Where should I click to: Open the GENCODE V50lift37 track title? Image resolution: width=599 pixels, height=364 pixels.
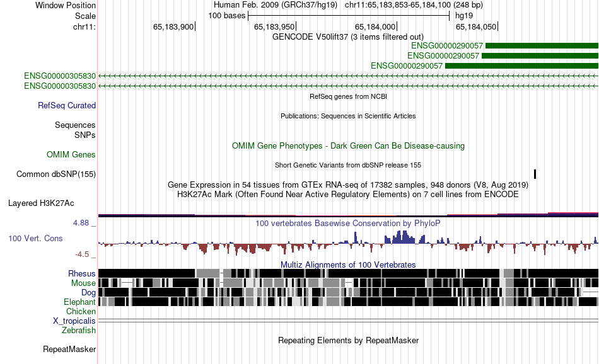coord(347,37)
